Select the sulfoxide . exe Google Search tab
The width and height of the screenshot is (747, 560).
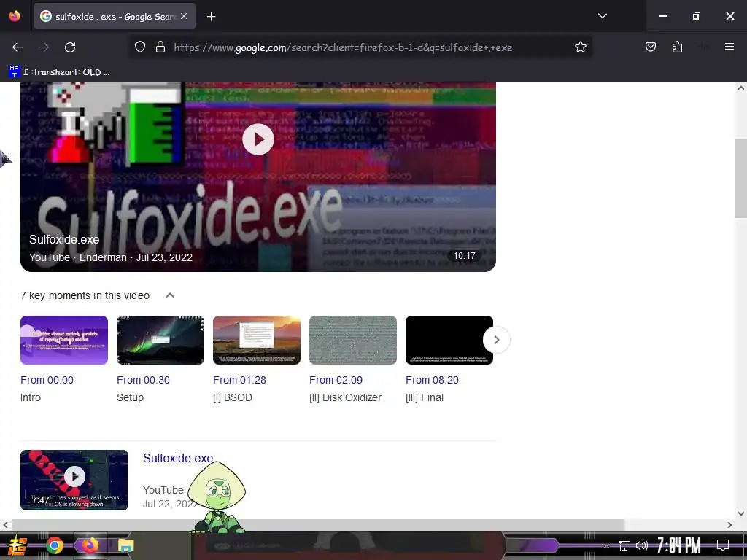pyautogui.click(x=115, y=17)
